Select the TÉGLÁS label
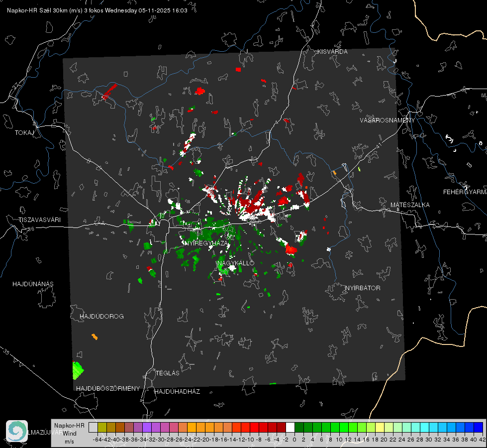The height and width of the screenshot is (448, 487). 168,373
